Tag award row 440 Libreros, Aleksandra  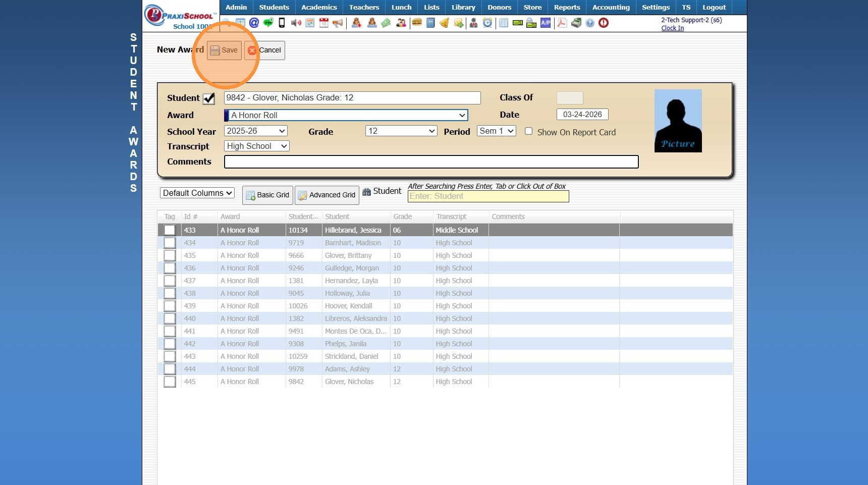pyautogui.click(x=170, y=318)
